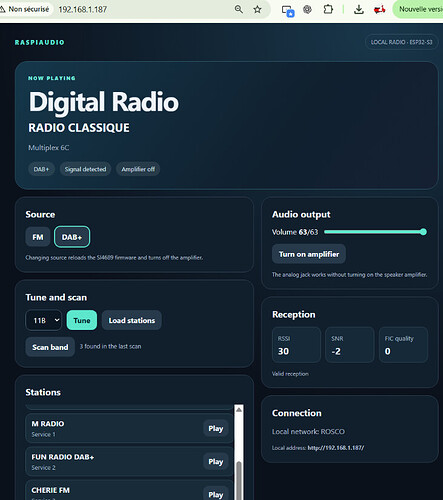
Task: Select the FM source
Action: (38, 237)
